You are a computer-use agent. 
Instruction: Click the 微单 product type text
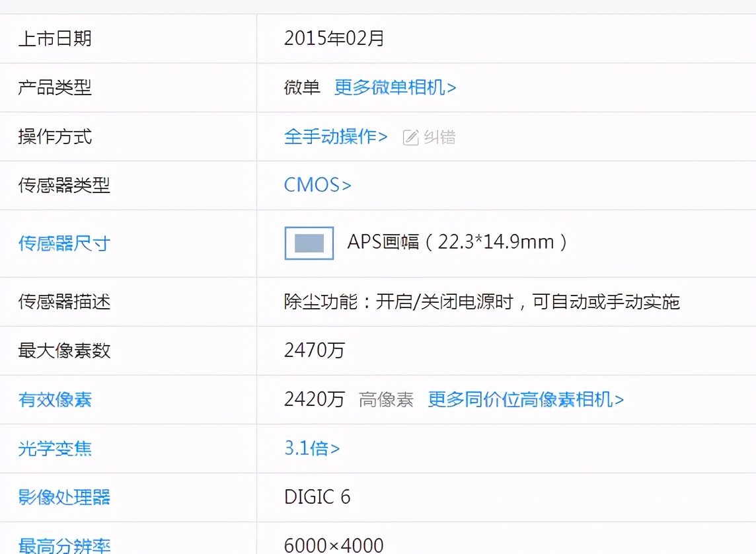[301, 87]
